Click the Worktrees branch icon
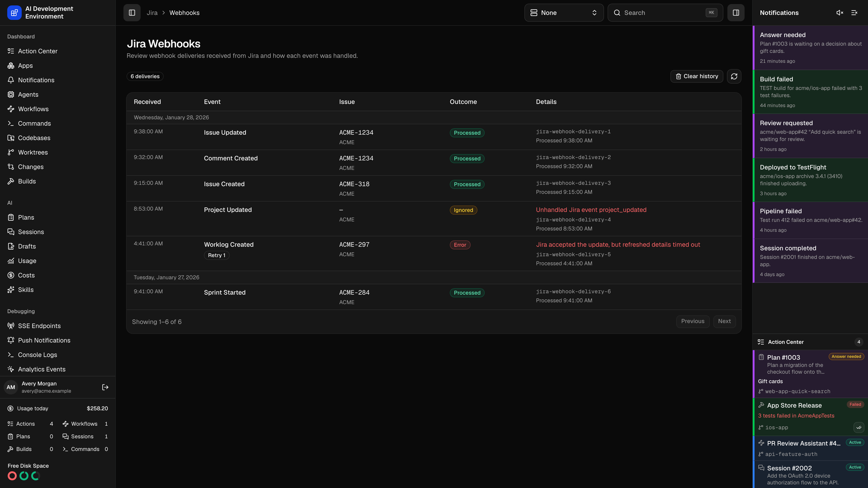 pos(11,152)
